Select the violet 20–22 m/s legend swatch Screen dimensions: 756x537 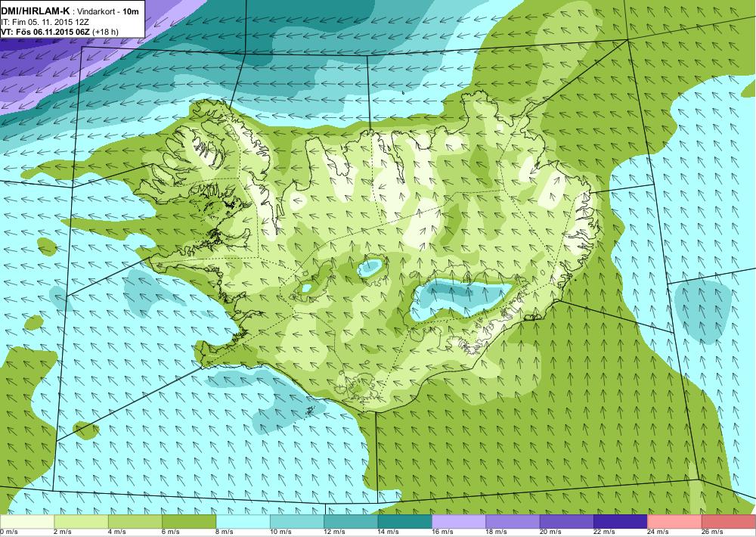(567, 522)
